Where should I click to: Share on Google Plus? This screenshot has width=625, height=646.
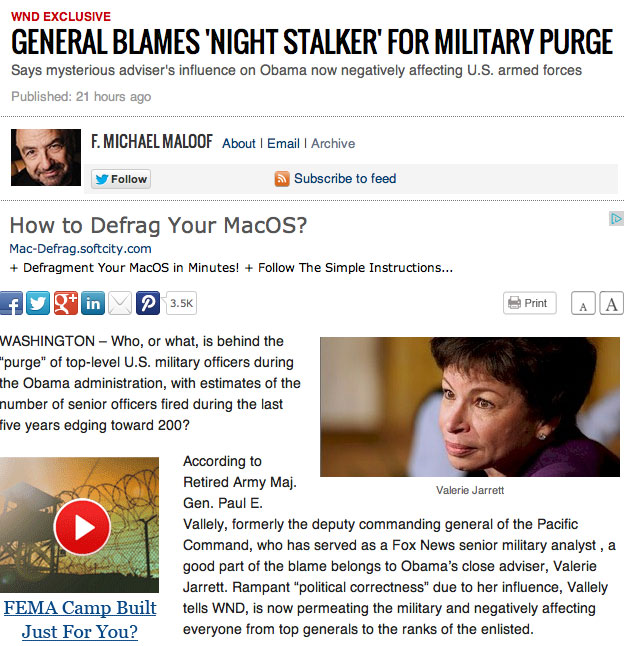pos(66,303)
